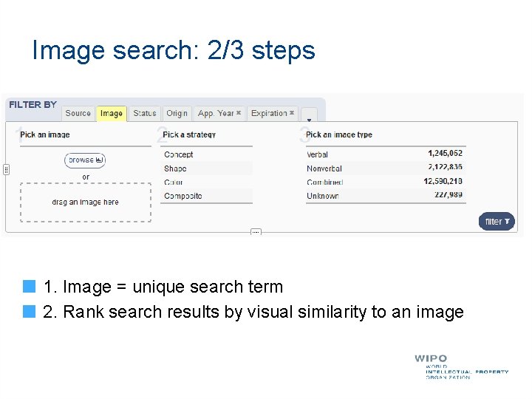Open the Source filter tab
532x399 pixels.
pos(78,113)
